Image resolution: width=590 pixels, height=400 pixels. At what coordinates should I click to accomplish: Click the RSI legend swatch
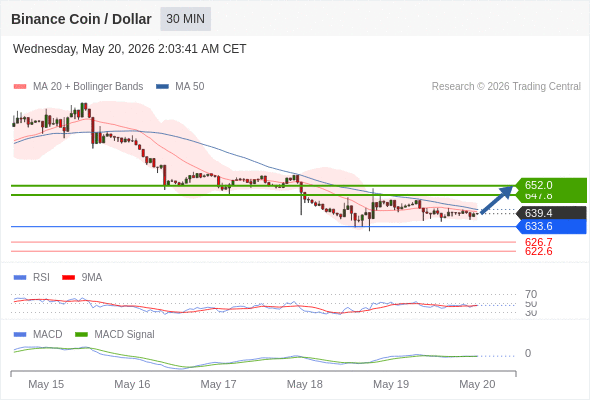20,278
